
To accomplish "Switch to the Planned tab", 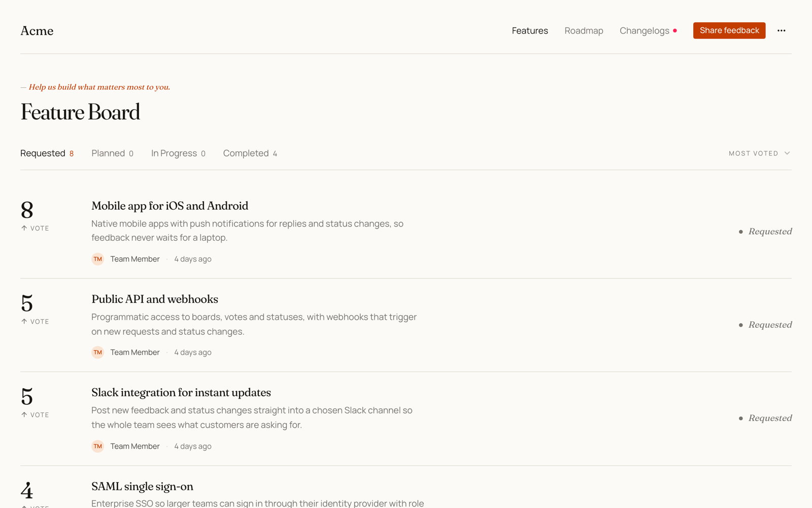I will pyautogui.click(x=112, y=153).
